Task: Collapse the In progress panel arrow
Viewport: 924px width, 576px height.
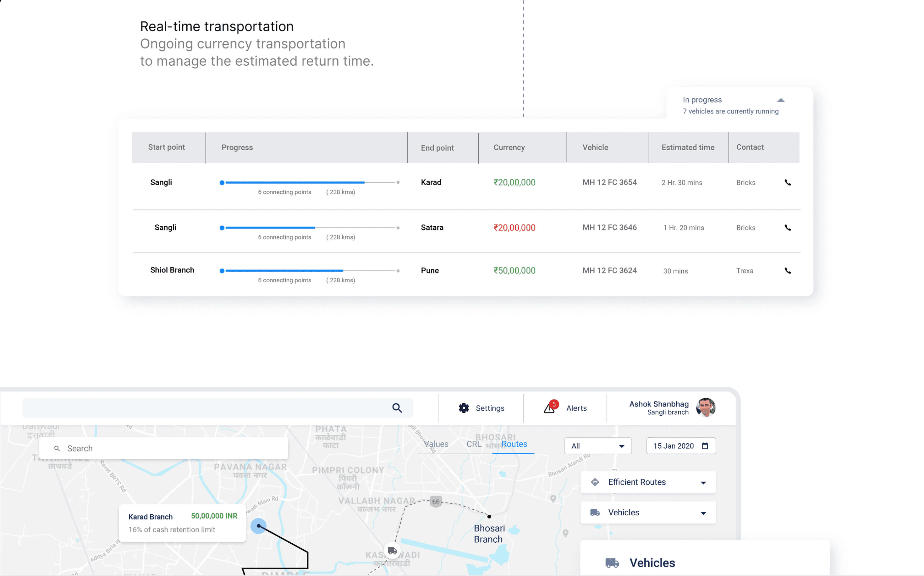Action: click(x=780, y=100)
